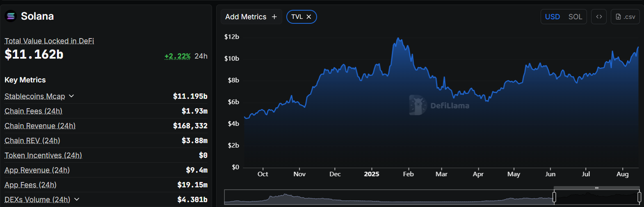This screenshot has height=207, width=644.
Task: Switch chart currency to SOL
Action: click(575, 17)
